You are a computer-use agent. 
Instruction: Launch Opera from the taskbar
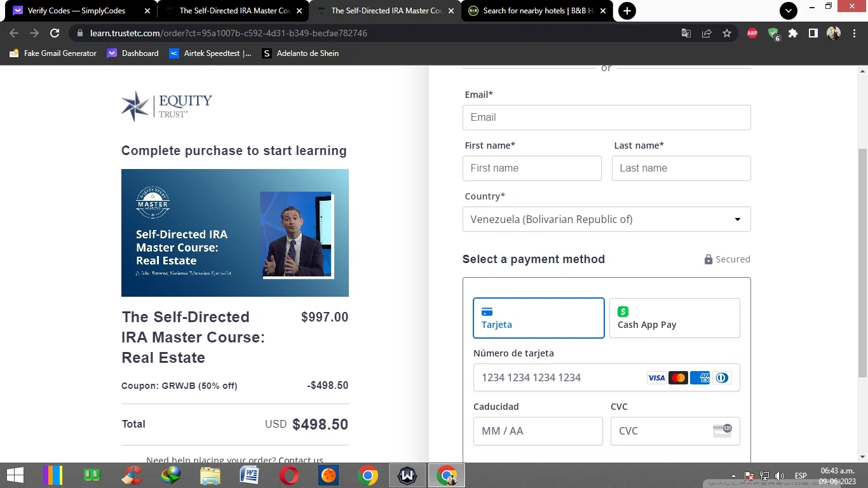pyautogui.click(x=289, y=475)
